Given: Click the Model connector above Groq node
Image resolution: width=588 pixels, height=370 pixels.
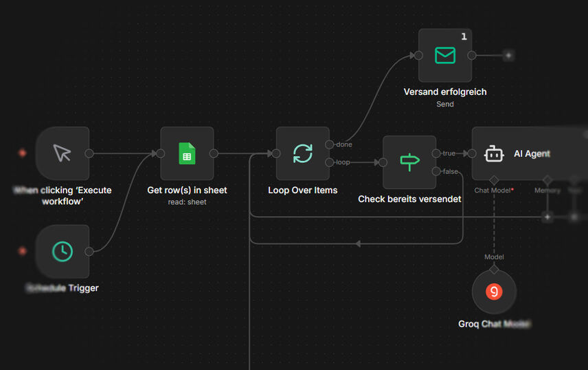Looking at the screenshot, I should click(494, 270).
